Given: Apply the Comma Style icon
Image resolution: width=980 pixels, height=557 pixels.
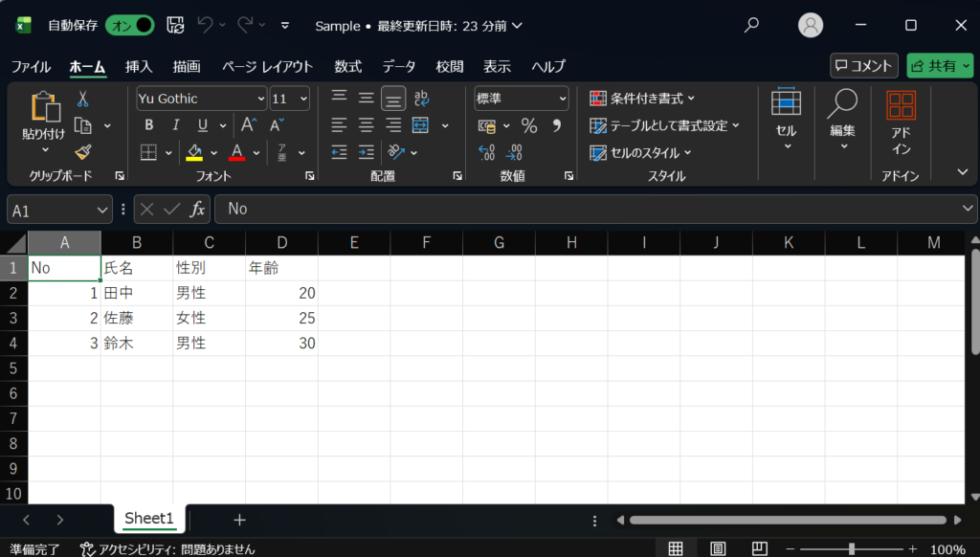Looking at the screenshot, I should (x=556, y=125).
